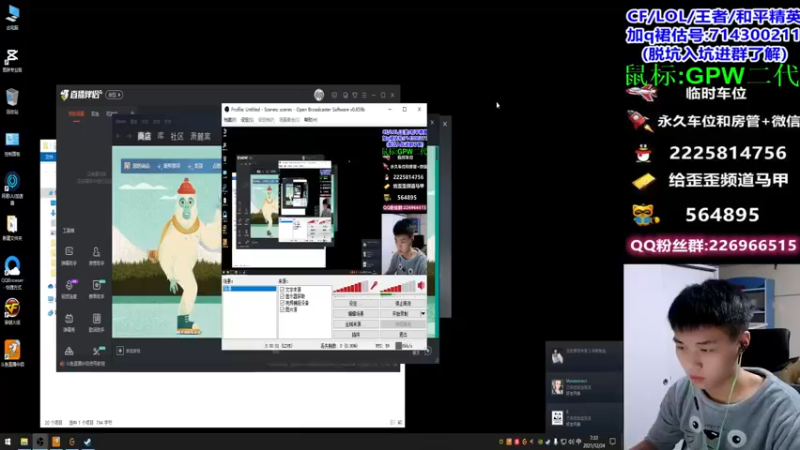
Task: Open the 帮助 menu in OBS
Action: 311,120
